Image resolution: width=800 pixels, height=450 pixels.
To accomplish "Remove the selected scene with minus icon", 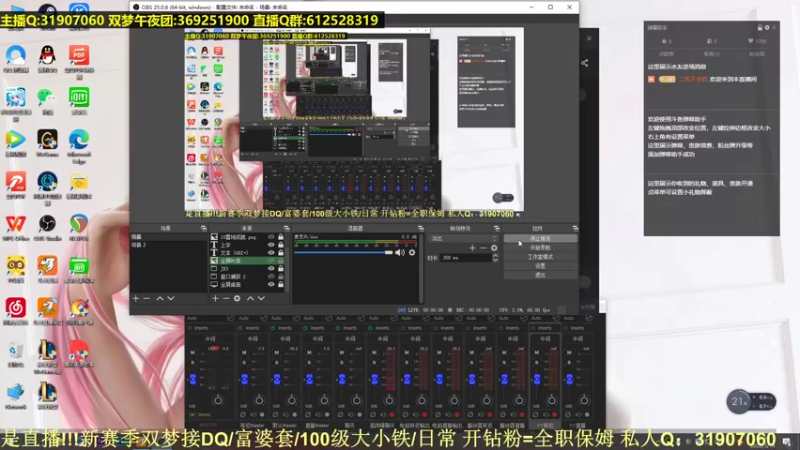I will click(x=147, y=298).
